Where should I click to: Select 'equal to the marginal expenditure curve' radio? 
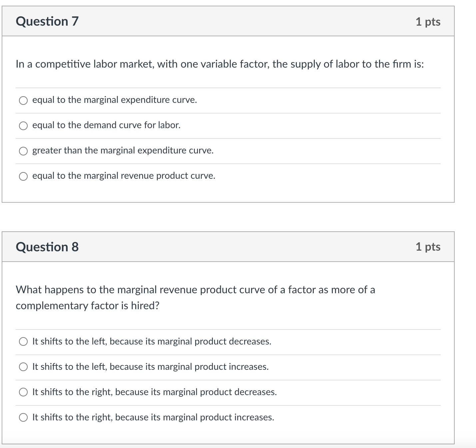coord(23,101)
